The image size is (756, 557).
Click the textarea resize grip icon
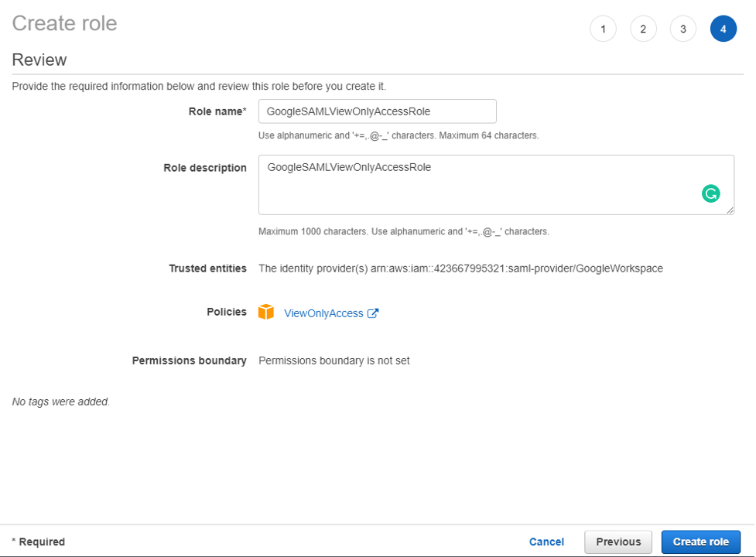730,210
